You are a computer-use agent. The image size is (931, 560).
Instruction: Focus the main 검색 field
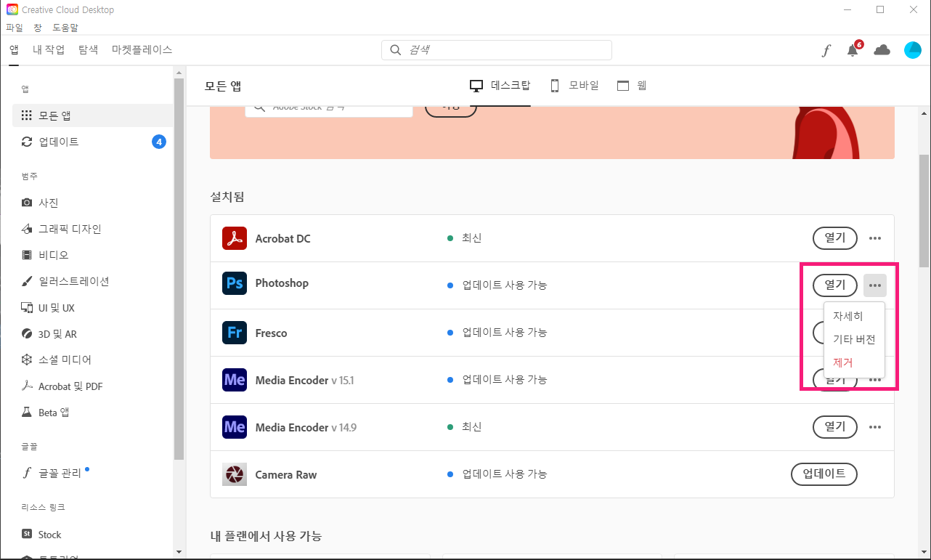click(497, 50)
